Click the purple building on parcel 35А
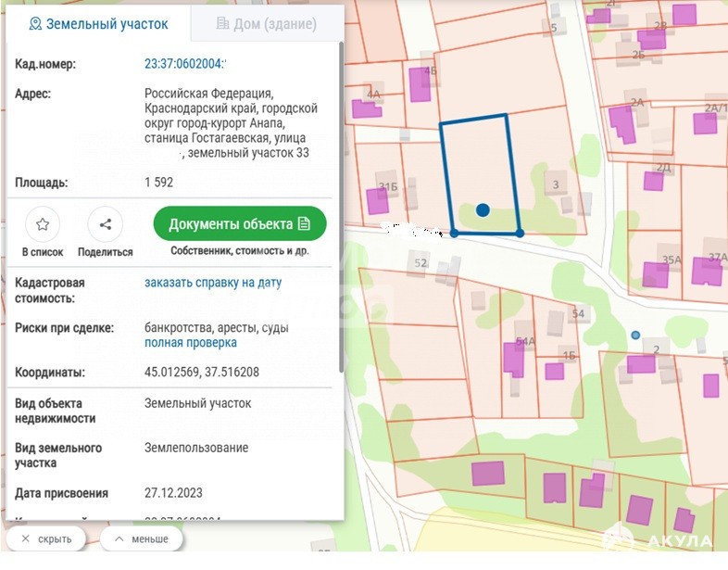This screenshot has height=570, width=728. pyautogui.click(x=656, y=275)
